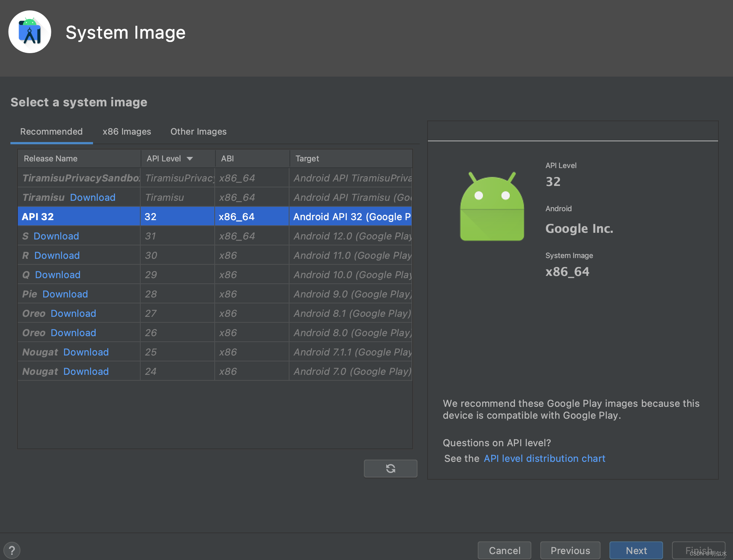The height and width of the screenshot is (560, 733).
Task: Click the Release Name column header
Action: pyautogui.click(x=51, y=159)
